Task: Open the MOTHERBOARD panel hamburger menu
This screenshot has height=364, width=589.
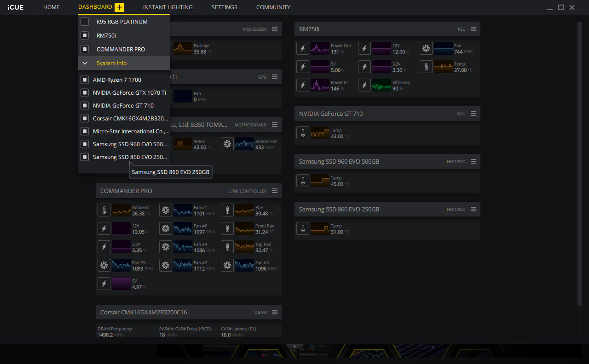Action: click(x=275, y=125)
